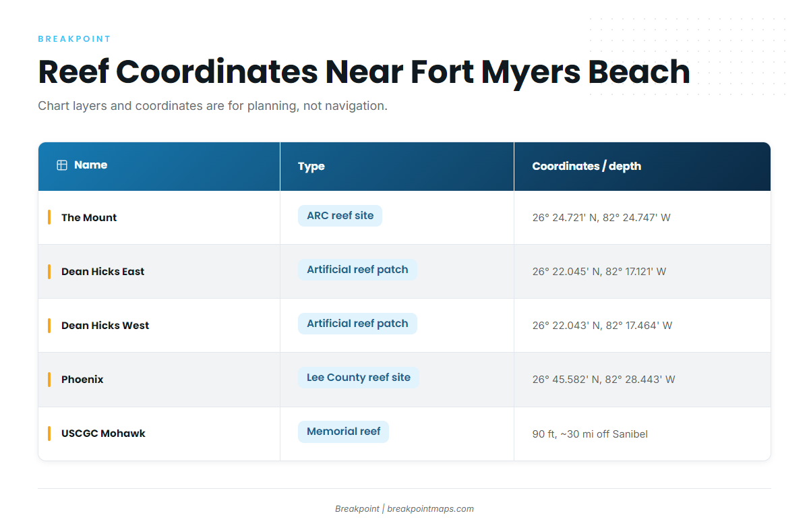Click the Reef Coordinates Near Fort Myers Beach heading

[x=364, y=71]
